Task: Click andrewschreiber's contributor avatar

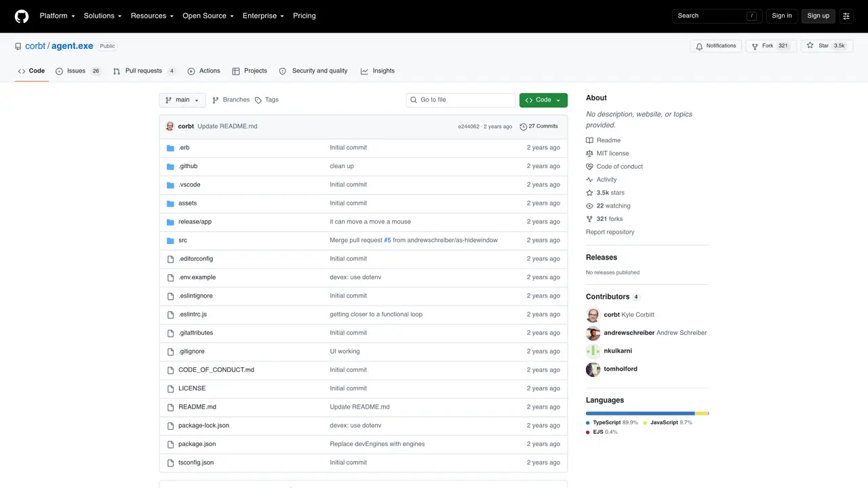Action: tap(593, 333)
